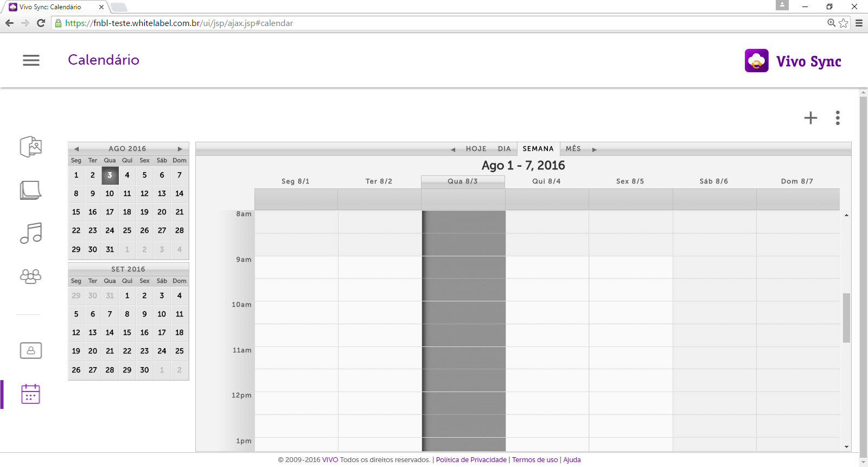This screenshot has height=467, width=868.
Task: Select September 30 in mini calendar
Action: tap(144, 370)
